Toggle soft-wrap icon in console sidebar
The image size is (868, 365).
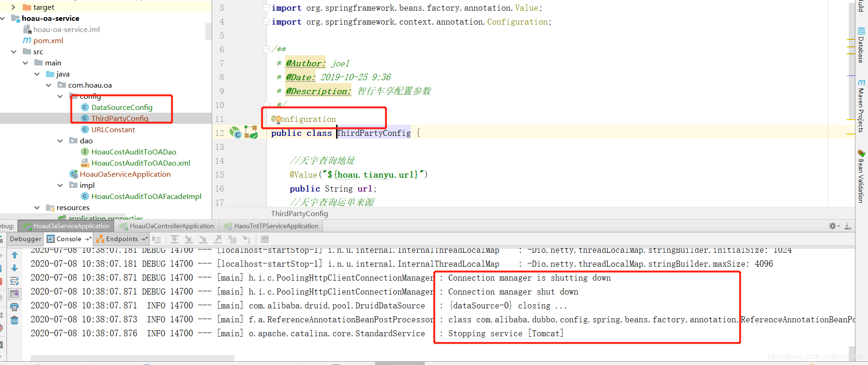pos(14,281)
